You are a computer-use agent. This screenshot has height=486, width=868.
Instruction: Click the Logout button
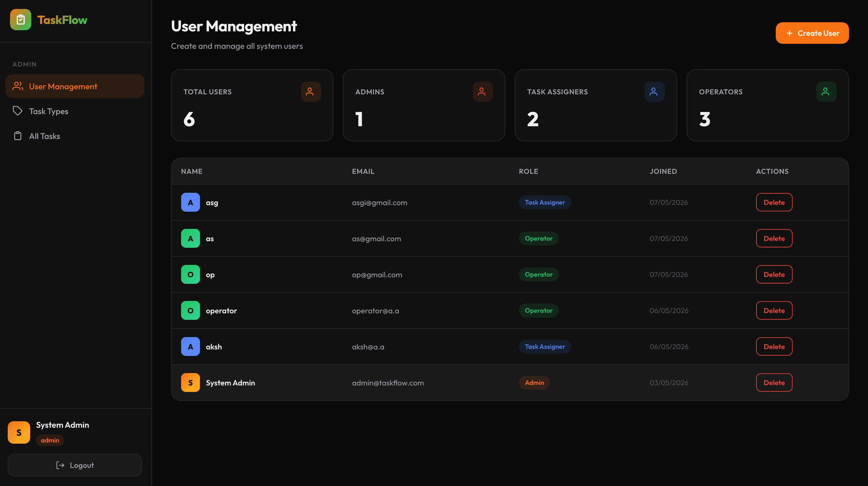pos(75,465)
